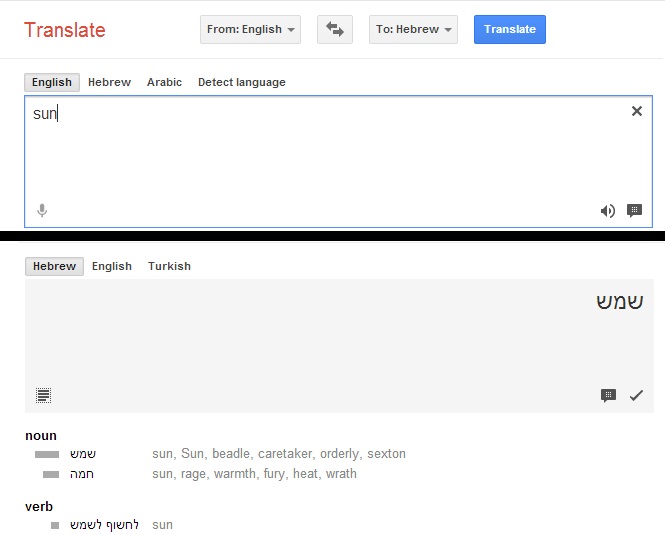
Task: Click the microphone voice input icon
Action: pyautogui.click(x=42, y=210)
